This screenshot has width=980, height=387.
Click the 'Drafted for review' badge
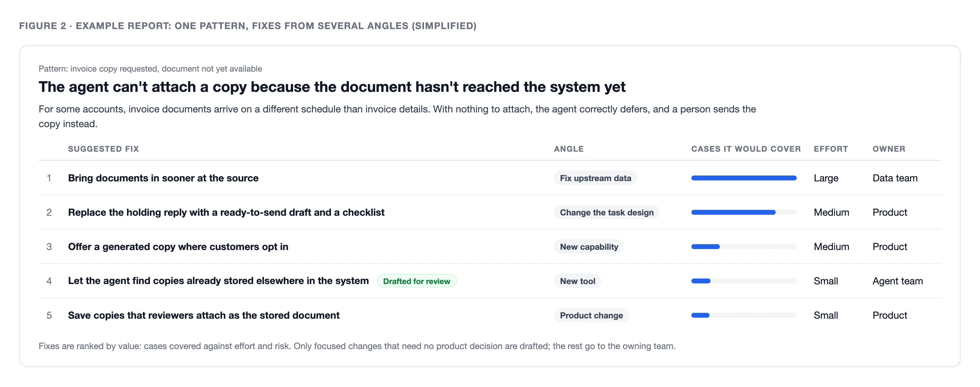pos(416,281)
